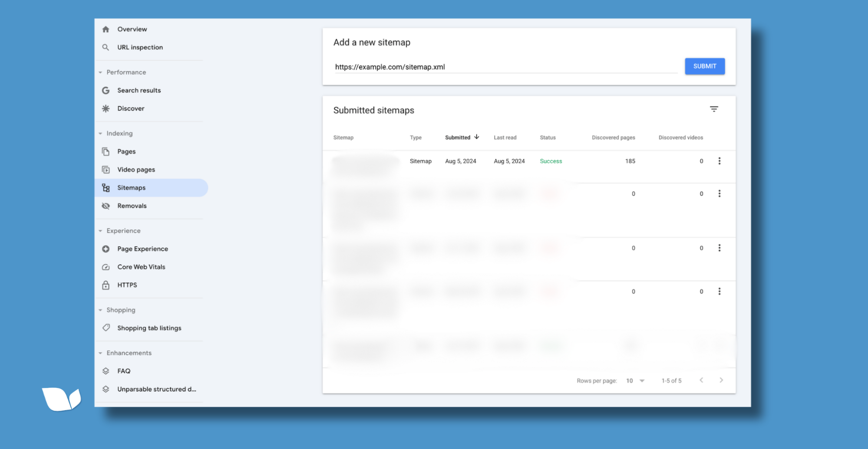The height and width of the screenshot is (449, 868).
Task: Click the Core Web Vitals gauge icon
Action: (x=106, y=267)
